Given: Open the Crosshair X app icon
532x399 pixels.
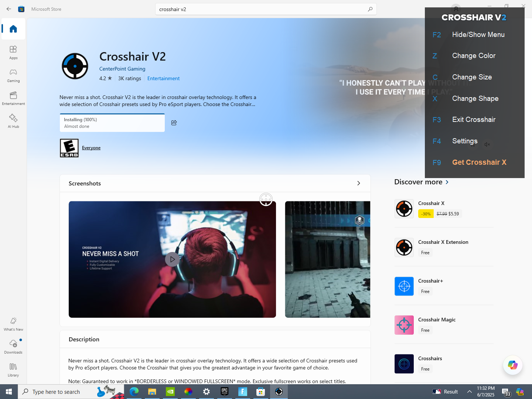Looking at the screenshot, I should click(404, 209).
